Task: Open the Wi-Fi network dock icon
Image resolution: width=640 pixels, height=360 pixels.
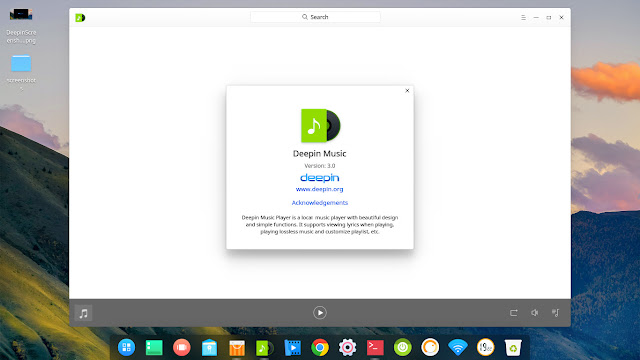Action: pos(458,347)
